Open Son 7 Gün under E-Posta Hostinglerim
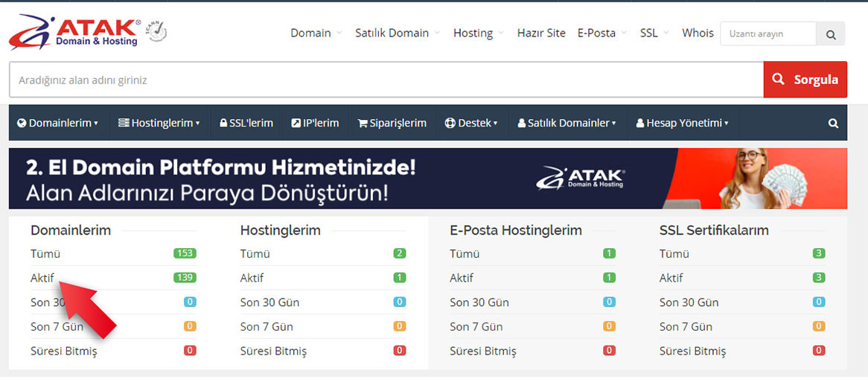The width and height of the screenshot is (868, 388). click(476, 327)
